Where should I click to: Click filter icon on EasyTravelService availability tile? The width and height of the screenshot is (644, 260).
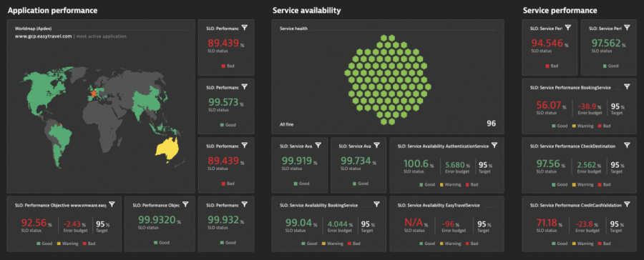click(494, 204)
